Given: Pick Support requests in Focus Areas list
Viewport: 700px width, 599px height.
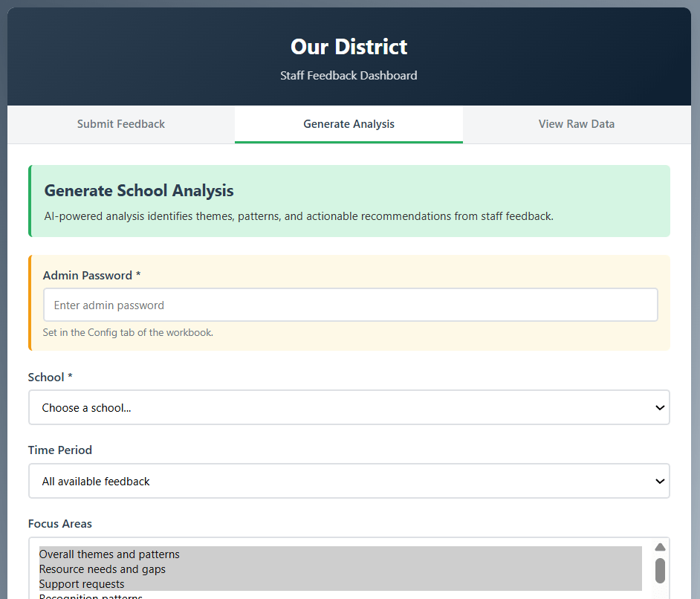Looking at the screenshot, I should point(82,584).
